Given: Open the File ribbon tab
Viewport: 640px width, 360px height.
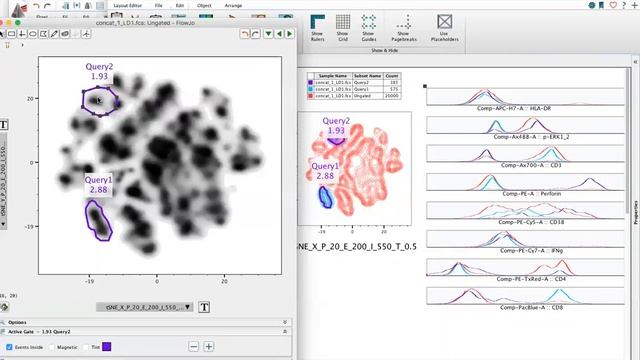Looking at the screenshot, I should tap(159, 6).
